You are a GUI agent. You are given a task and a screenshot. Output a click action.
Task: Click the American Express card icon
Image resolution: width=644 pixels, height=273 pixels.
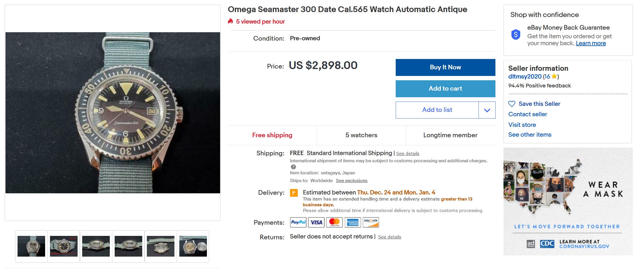pyautogui.click(x=353, y=222)
